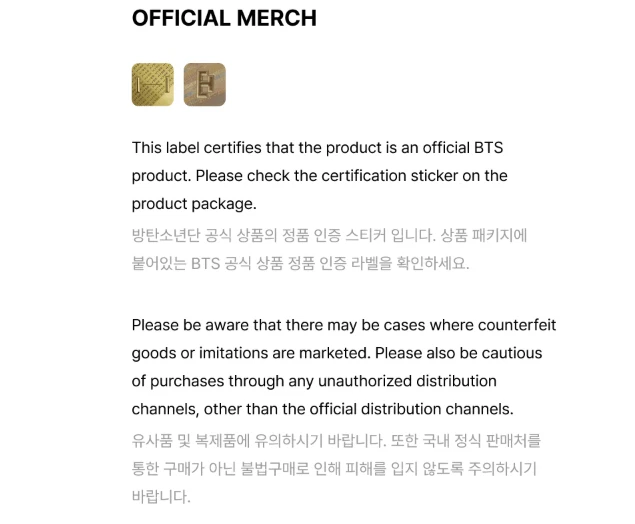Click the word 'BTS' in the first English sentence
The width and height of the screenshot is (635, 524).
[x=488, y=148]
